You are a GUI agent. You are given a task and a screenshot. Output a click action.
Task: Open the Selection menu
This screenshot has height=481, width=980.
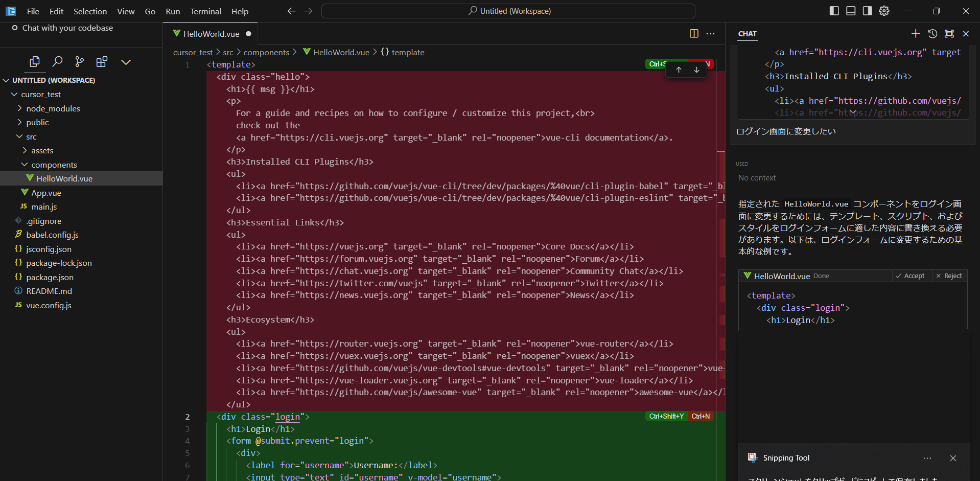click(90, 11)
